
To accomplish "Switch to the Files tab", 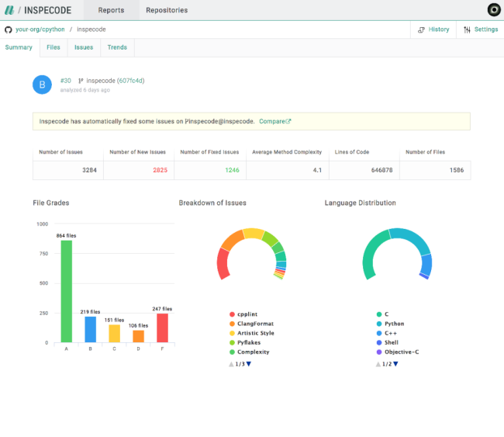I will tap(54, 47).
